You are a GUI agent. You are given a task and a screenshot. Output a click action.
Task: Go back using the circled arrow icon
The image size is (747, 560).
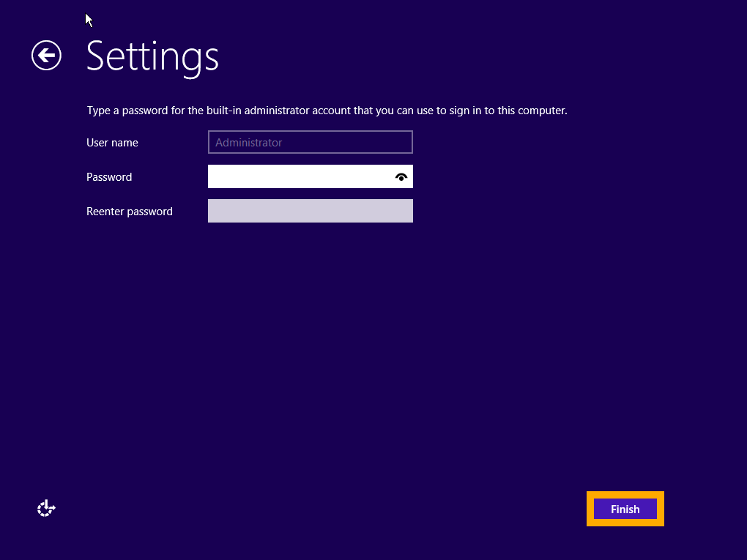46,55
